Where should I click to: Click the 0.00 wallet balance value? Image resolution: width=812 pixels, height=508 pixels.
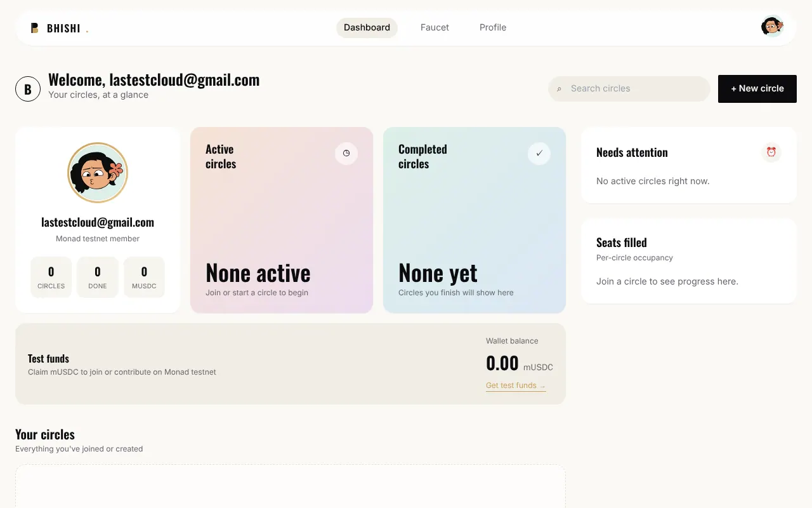[502, 363]
